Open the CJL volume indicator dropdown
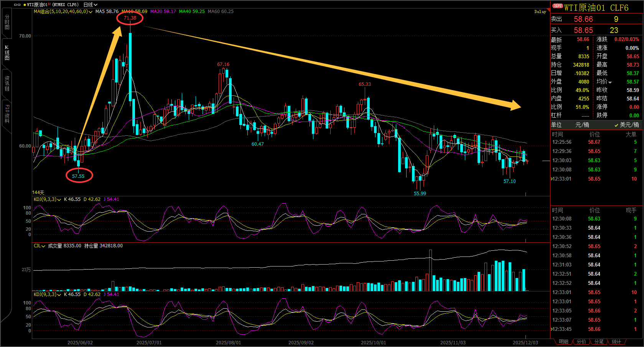Screen dimensions: 644x347 pos(43,246)
